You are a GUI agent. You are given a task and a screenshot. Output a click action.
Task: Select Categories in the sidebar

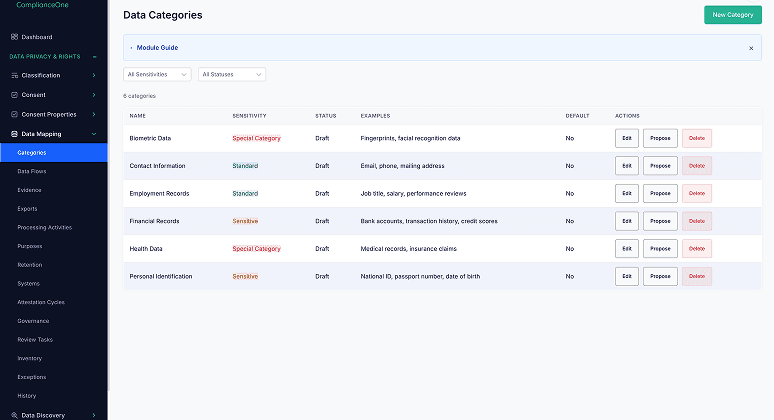click(x=53, y=153)
